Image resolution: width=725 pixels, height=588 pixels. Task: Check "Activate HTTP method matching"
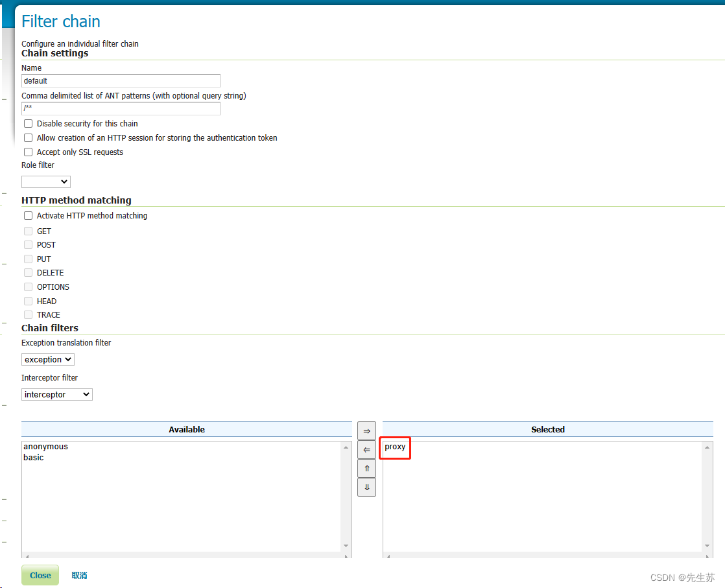pyautogui.click(x=28, y=215)
